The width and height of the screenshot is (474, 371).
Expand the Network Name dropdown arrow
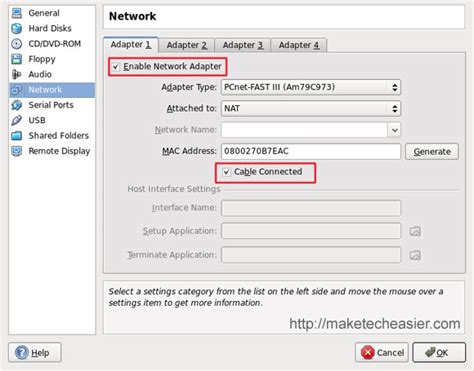click(x=394, y=130)
